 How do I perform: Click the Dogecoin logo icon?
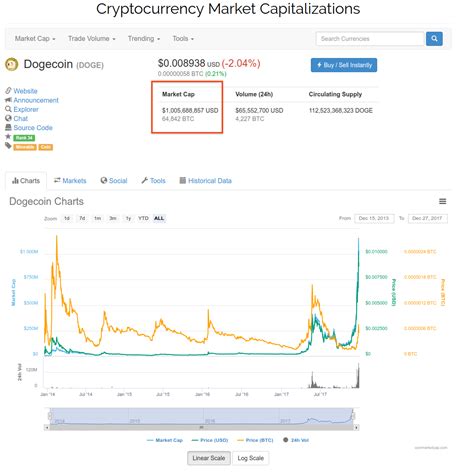point(12,64)
